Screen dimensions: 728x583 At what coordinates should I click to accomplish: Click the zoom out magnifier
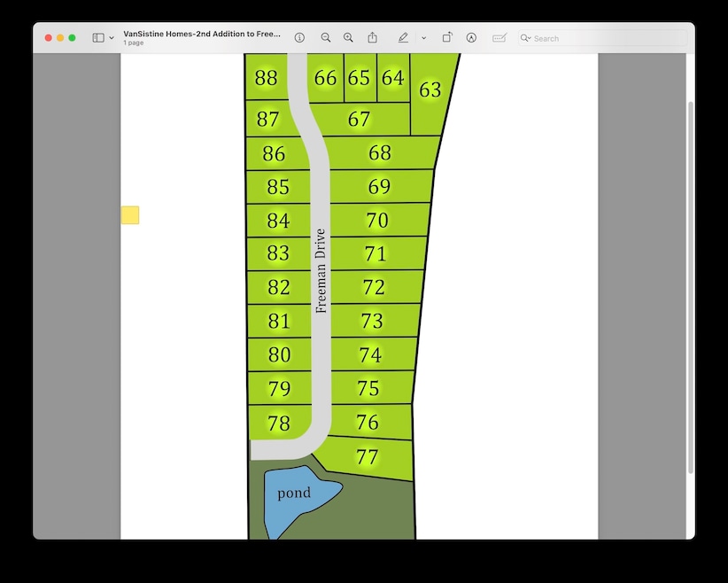326,38
